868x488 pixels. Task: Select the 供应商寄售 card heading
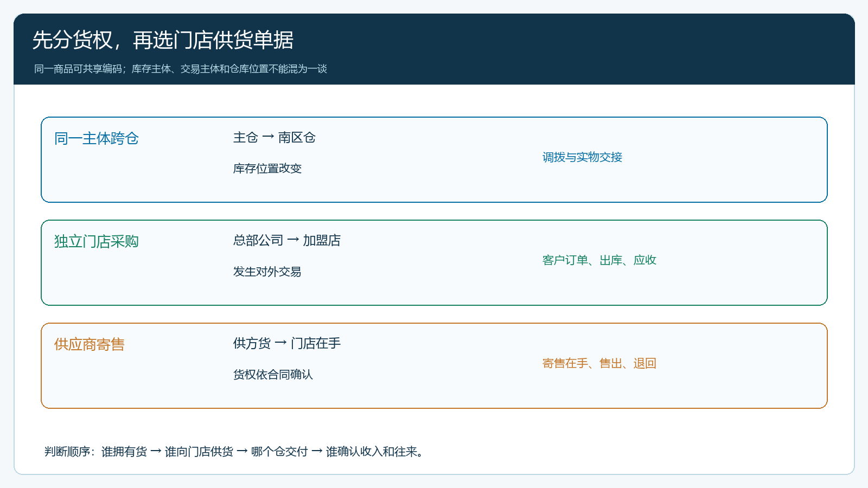(x=90, y=344)
